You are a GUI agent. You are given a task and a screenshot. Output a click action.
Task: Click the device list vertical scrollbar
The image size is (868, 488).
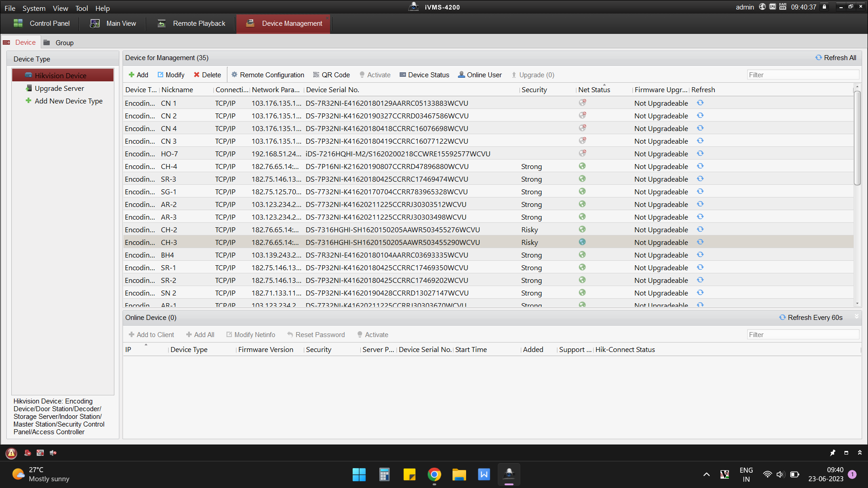coord(857,138)
